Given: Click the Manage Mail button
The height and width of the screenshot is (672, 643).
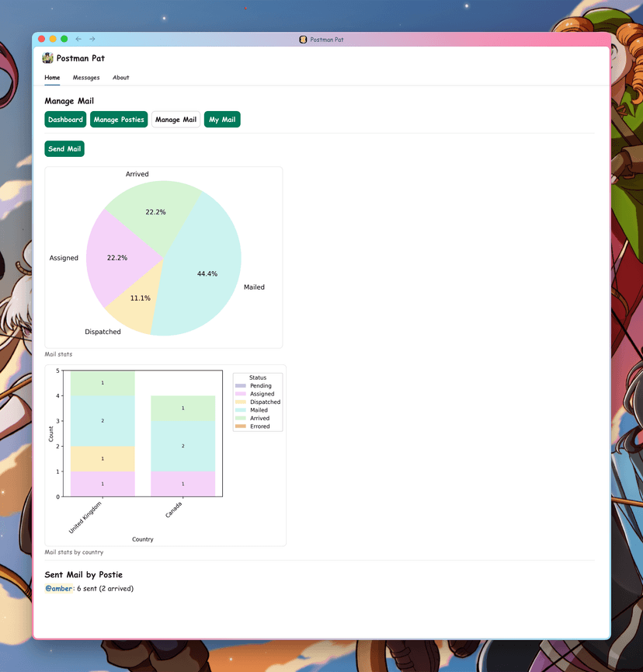Looking at the screenshot, I should pos(176,120).
